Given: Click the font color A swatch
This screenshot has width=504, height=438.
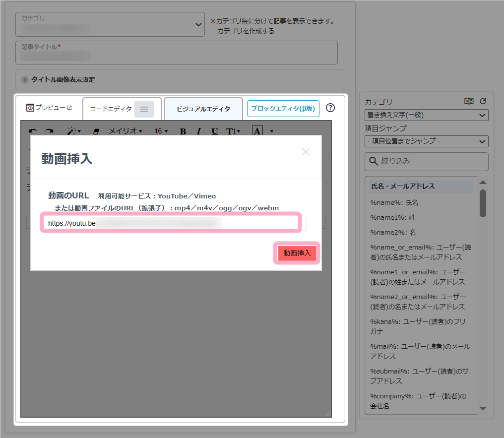Looking at the screenshot, I should (257, 131).
